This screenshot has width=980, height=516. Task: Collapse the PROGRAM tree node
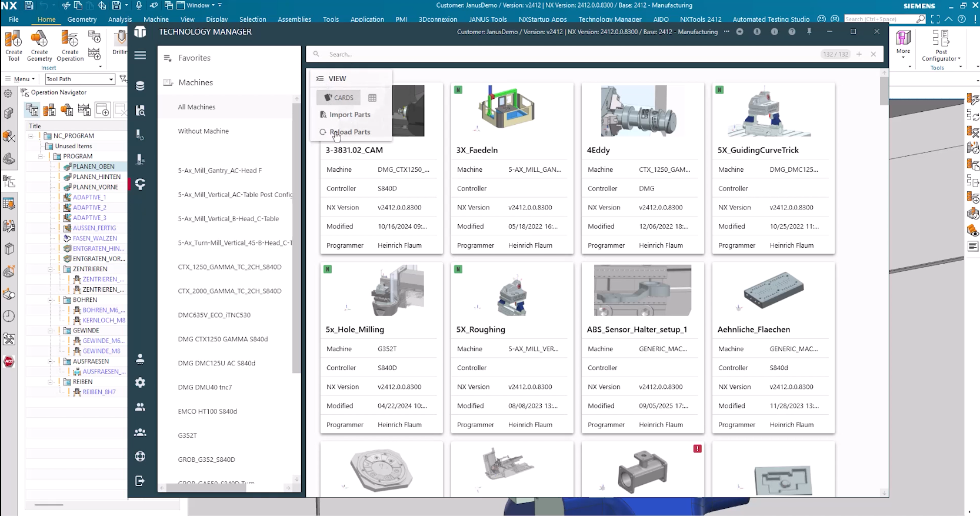[x=41, y=157]
